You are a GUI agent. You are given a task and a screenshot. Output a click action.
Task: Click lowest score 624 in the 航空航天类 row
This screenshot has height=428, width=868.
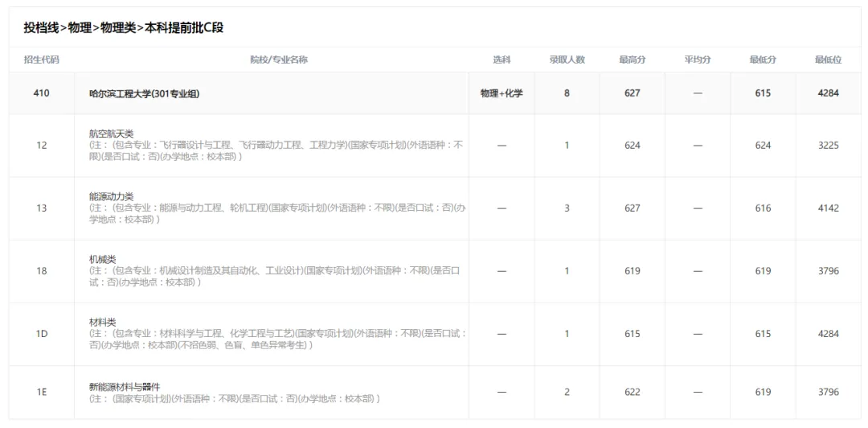763,146
